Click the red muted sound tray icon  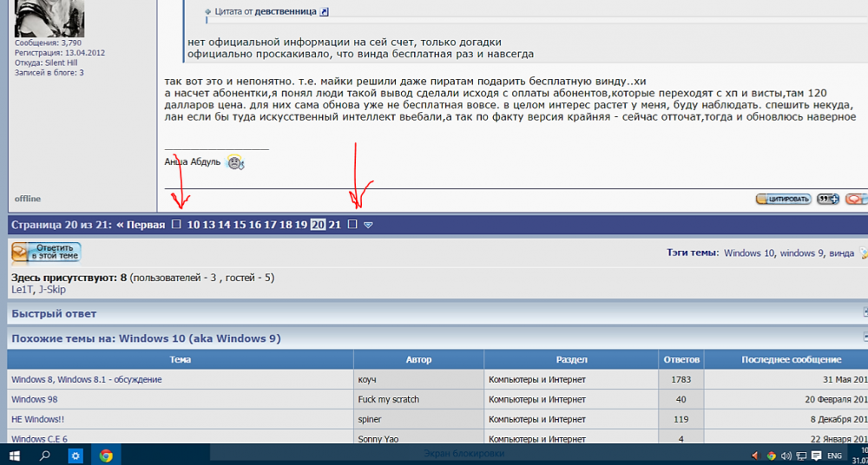point(756,456)
